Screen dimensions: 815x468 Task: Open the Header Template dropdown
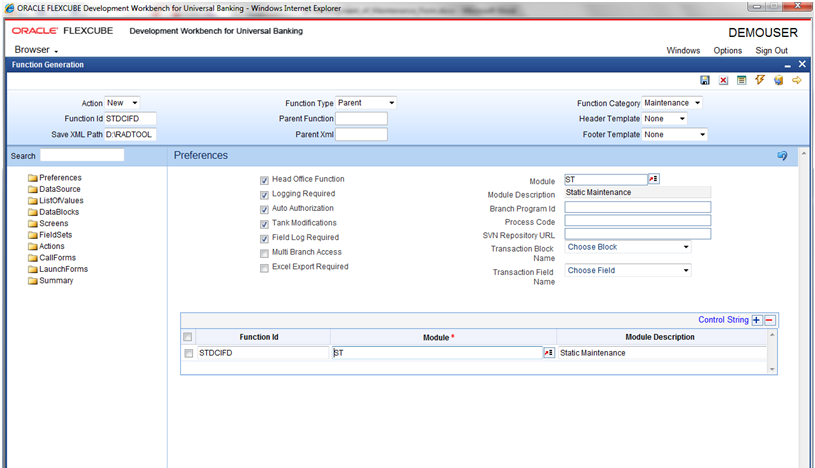click(x=664, y=119)
